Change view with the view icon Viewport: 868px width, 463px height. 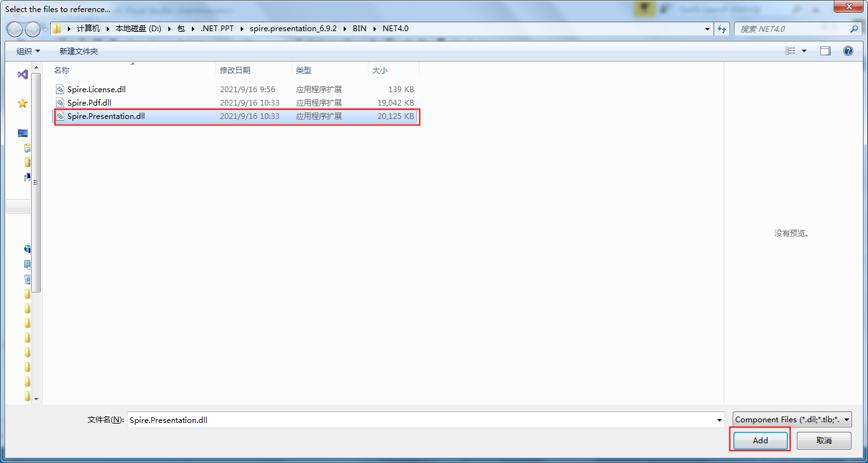(x=790, y=51)
